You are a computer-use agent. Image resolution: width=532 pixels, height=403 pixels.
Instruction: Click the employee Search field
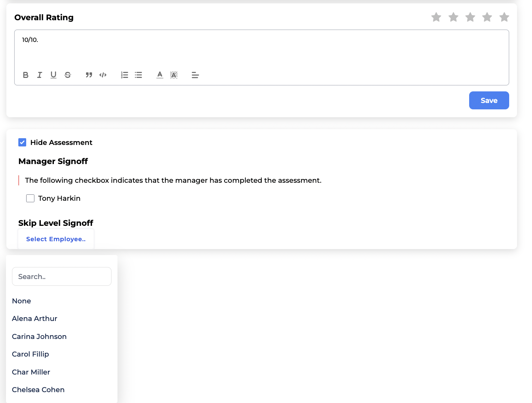62,276
